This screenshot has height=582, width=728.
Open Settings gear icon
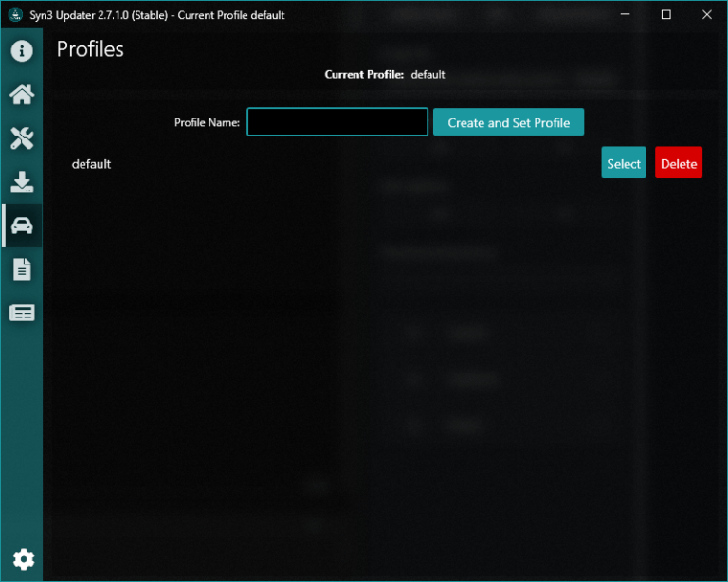(x=23, y=559)
